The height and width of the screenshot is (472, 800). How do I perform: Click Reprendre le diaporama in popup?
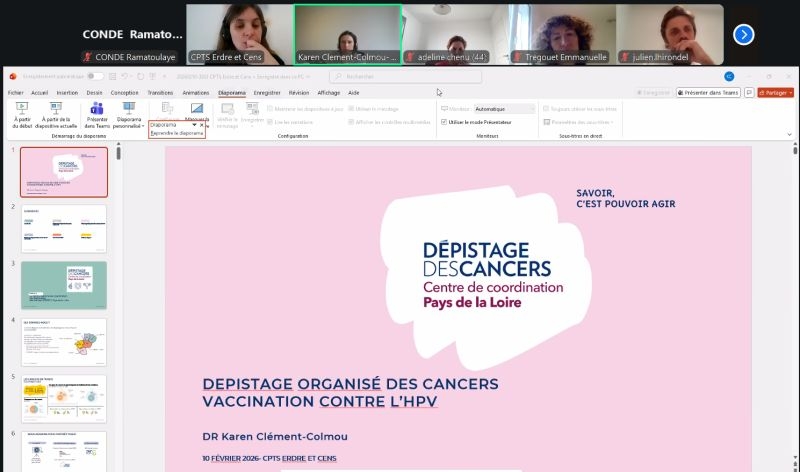click(x=177, y=133)
